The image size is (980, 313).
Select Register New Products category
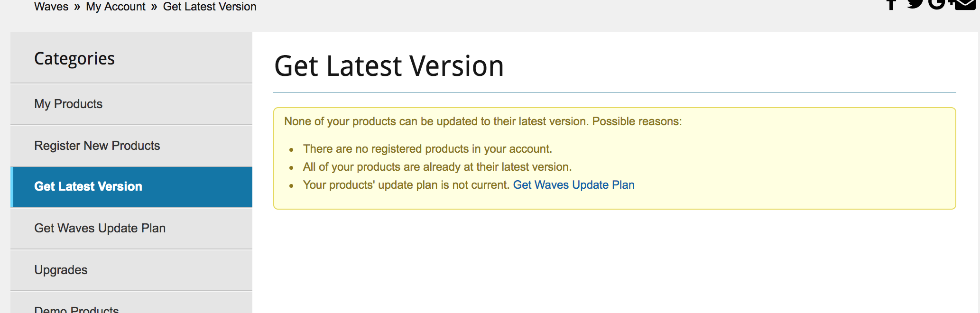[97, 146]
